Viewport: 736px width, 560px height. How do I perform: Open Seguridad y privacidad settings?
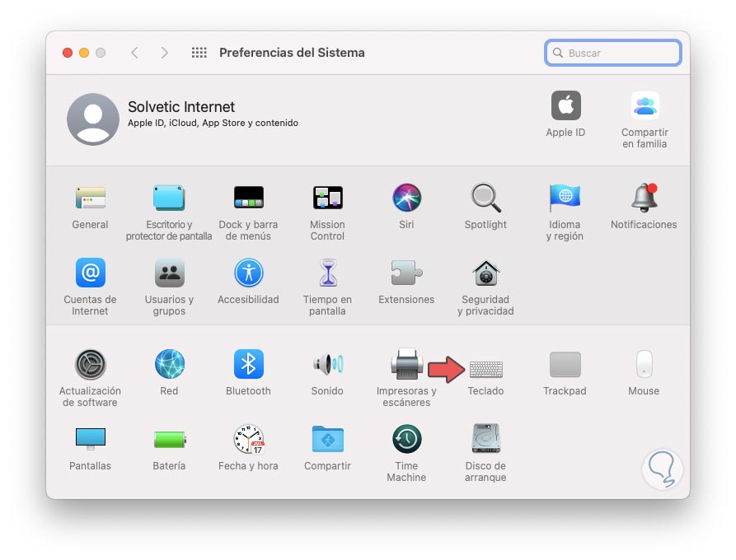(485, 272)
